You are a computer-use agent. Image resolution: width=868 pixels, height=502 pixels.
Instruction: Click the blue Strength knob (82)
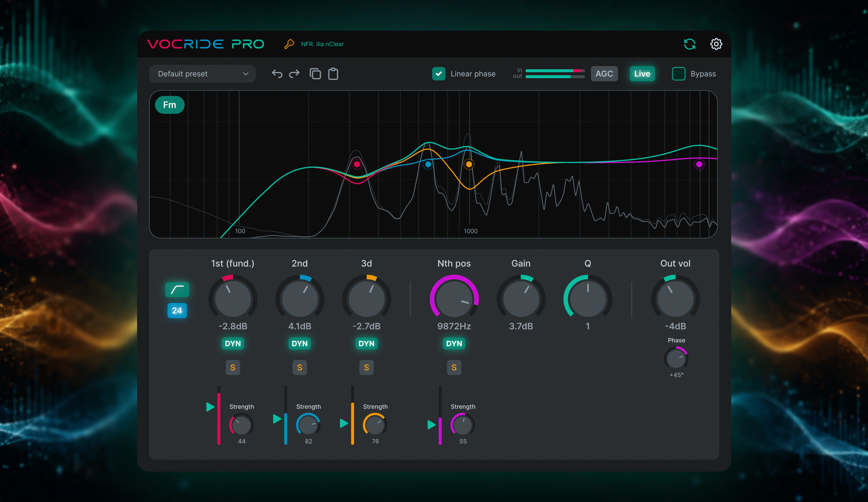click(308, 425)
